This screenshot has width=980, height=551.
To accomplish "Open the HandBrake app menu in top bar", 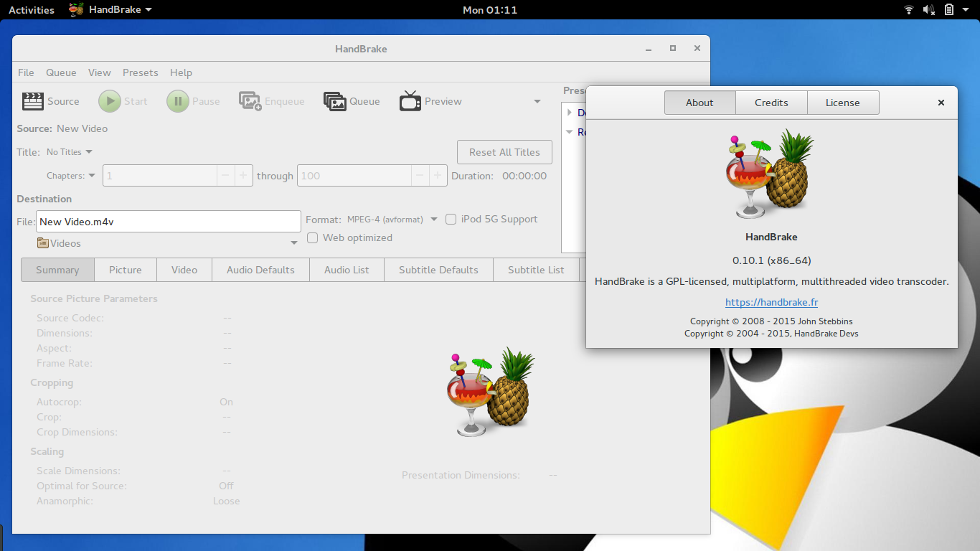I will coord(110,10).
